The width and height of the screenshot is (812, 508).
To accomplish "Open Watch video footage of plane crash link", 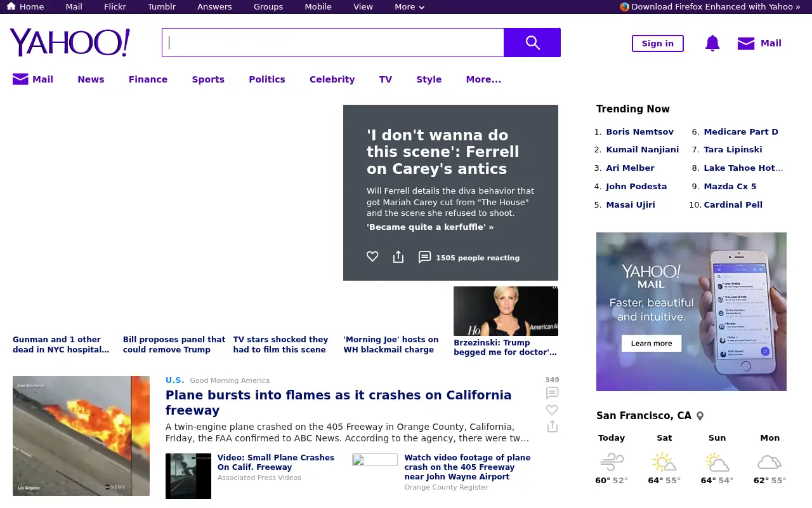I will [x=468, y=467].
